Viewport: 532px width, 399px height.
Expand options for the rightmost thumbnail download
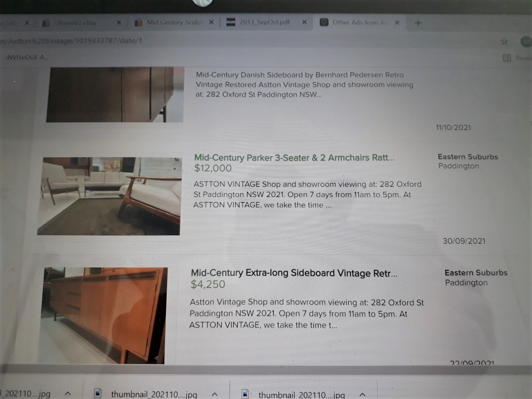pyautogui.click(x=362, y=394)
